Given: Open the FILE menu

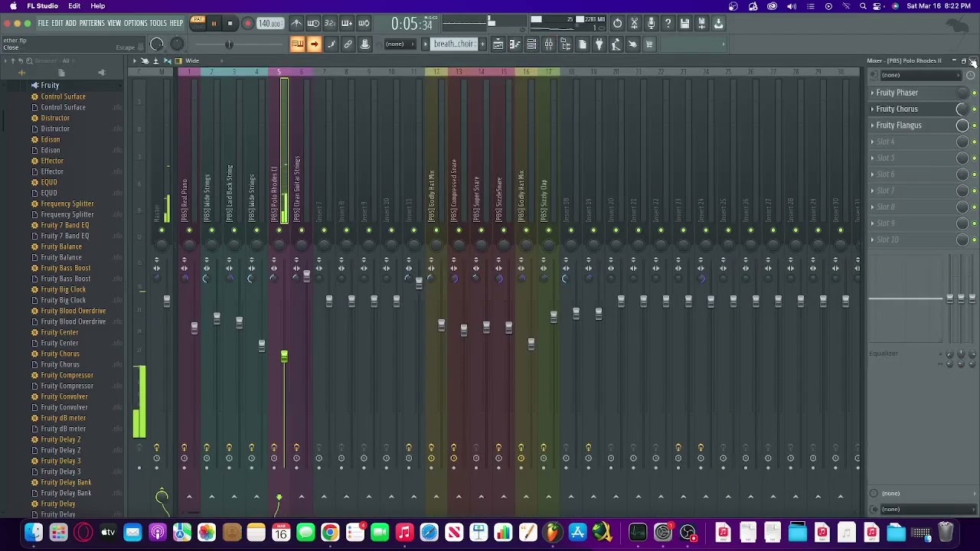Looking at the screenshot, I should (x=43, y=24).
